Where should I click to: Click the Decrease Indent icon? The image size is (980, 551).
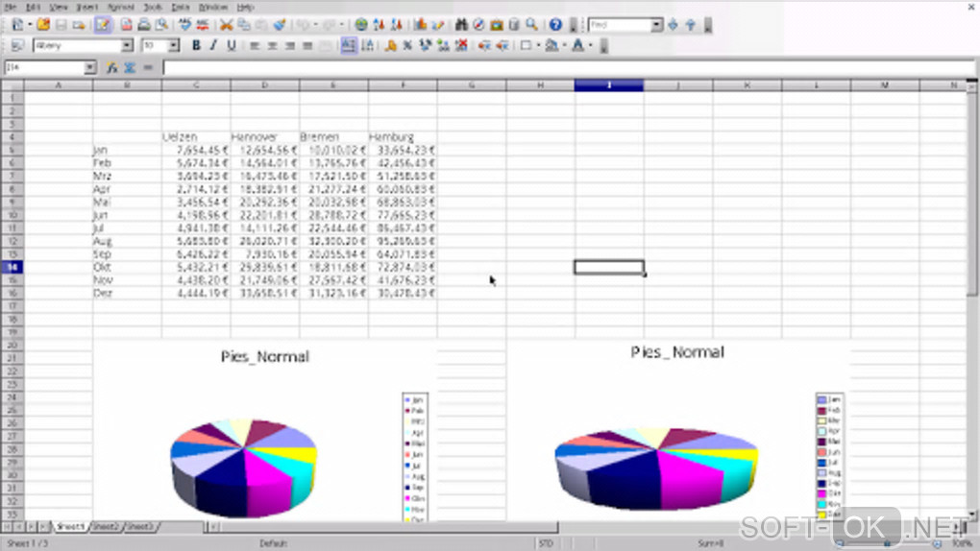tap(484, 46)
